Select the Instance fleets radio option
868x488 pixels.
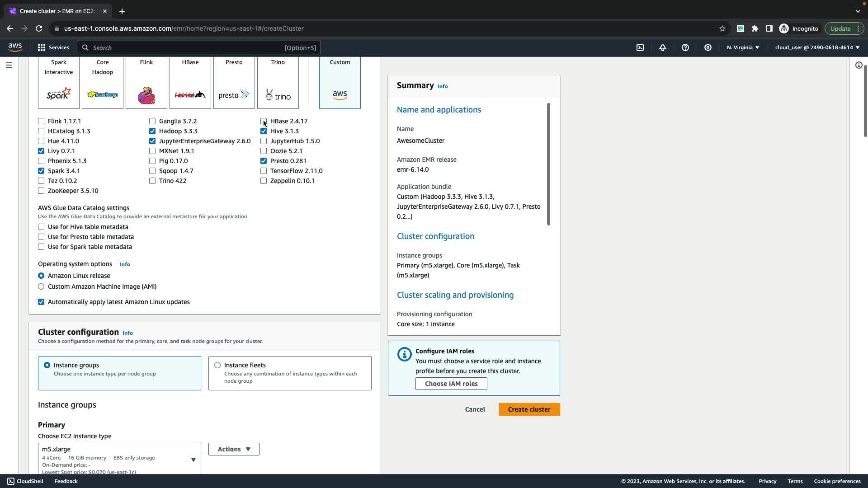coord(217,365)
